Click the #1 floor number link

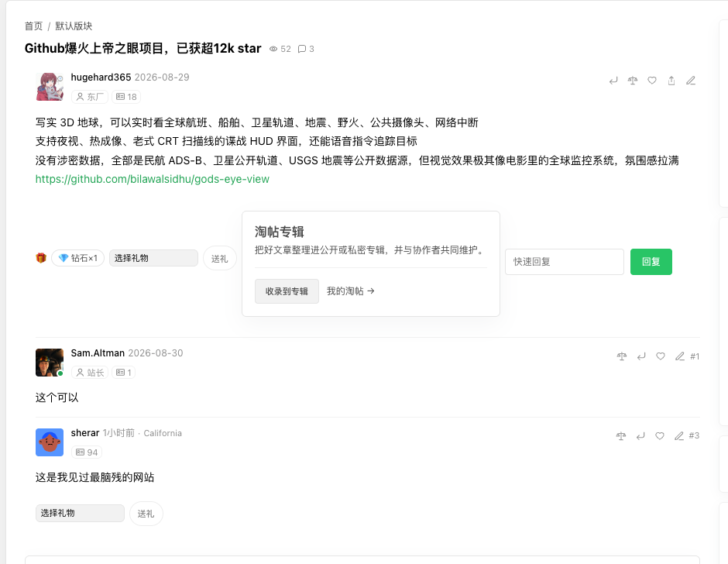click(695, 356)
